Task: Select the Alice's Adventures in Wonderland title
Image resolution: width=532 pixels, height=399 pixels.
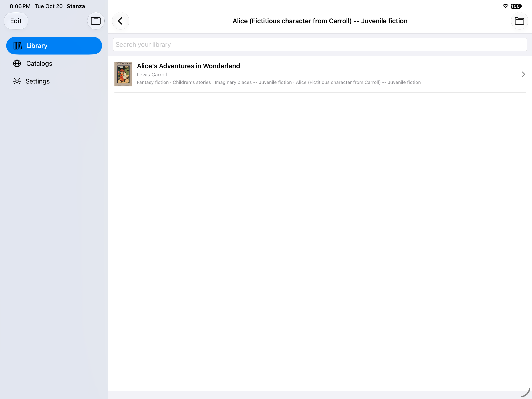Action: pos(188,66)
